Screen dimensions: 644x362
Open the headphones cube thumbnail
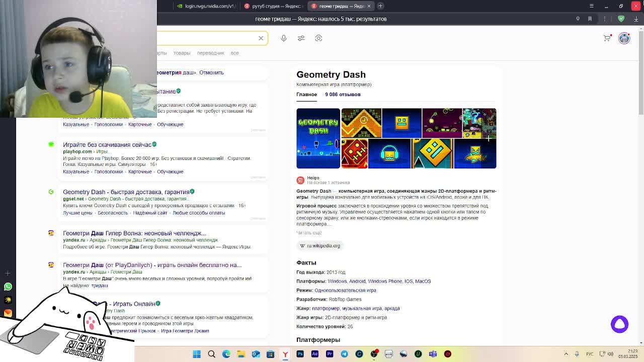pos(389,154)
